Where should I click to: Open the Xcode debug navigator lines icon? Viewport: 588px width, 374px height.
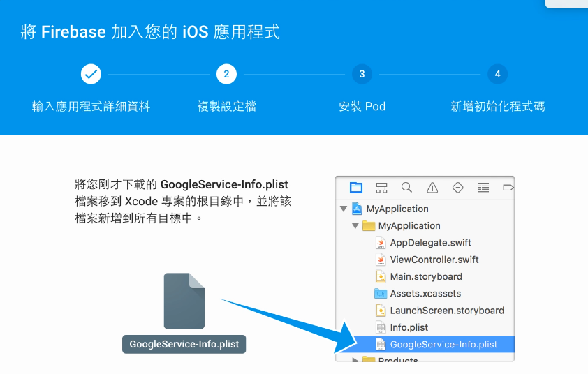coord(483,188)
